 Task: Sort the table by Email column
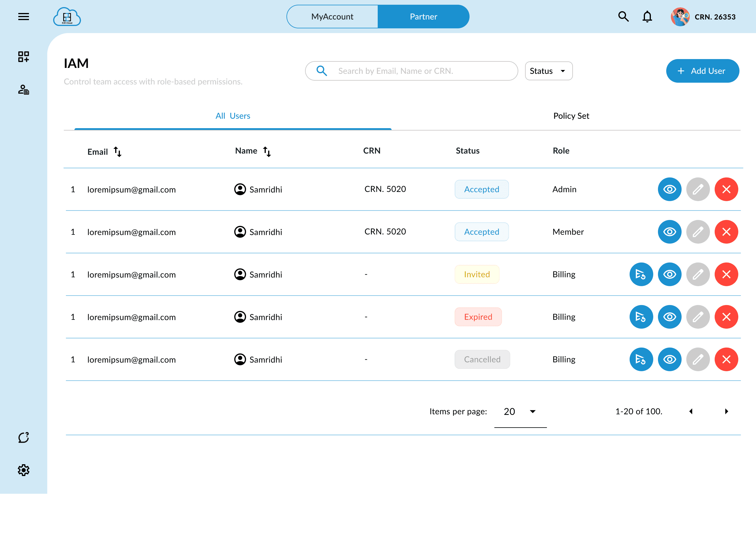click(117, 151)
